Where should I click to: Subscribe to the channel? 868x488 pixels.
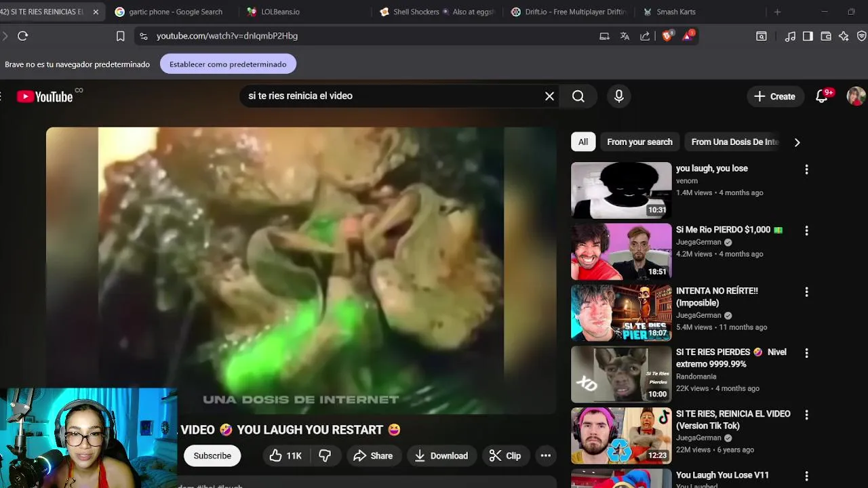212,455
